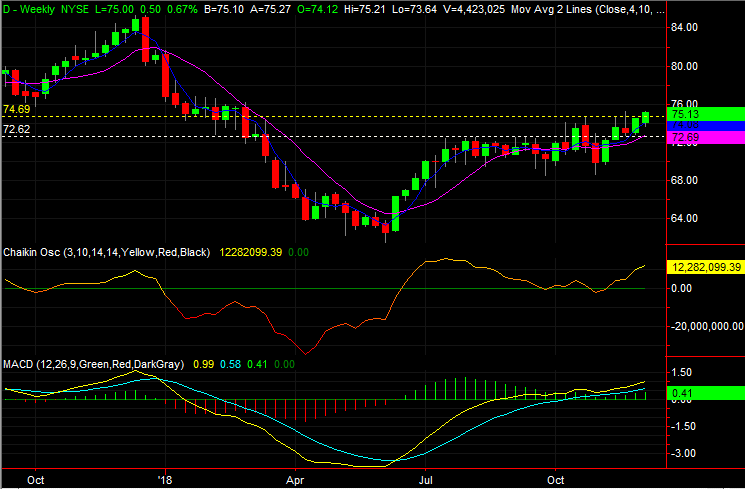Click the Hi=75.21 high value

[365, 9]
